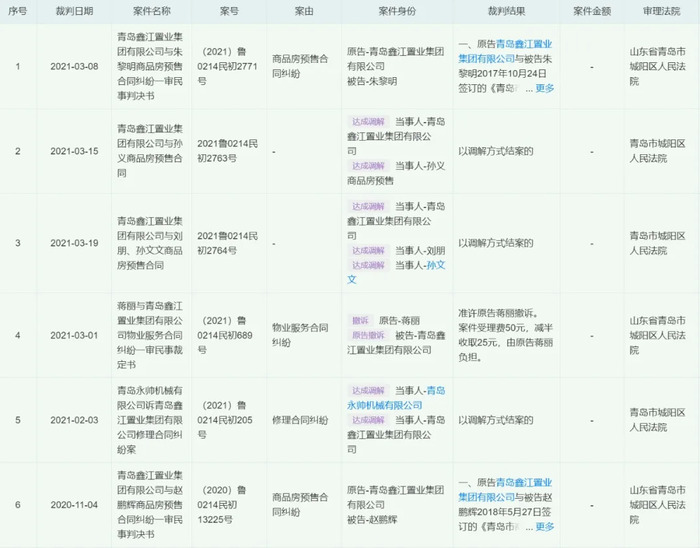This screenshot has width=700, height=548.
Task: Select date 2021-02-03
Action: point(74,420)
